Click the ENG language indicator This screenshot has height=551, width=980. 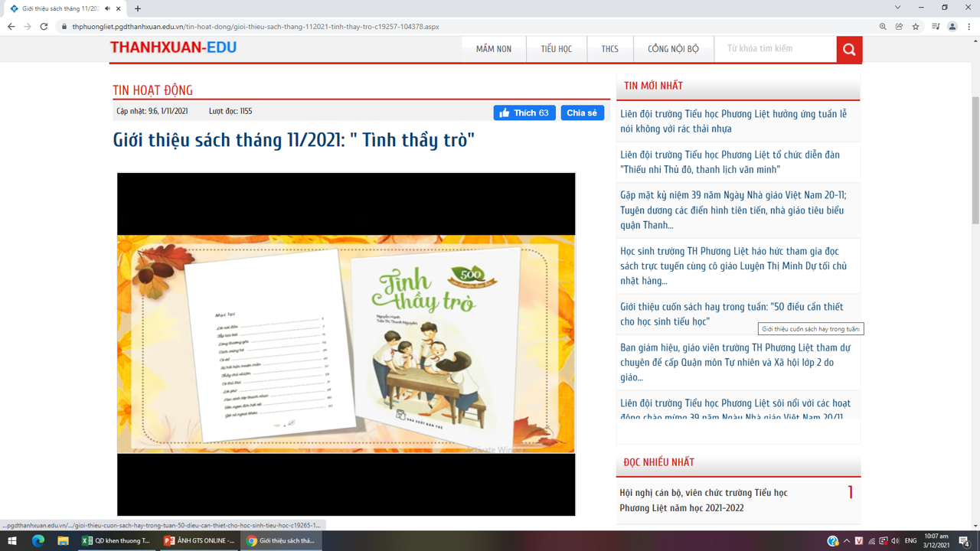coord(911,541)
